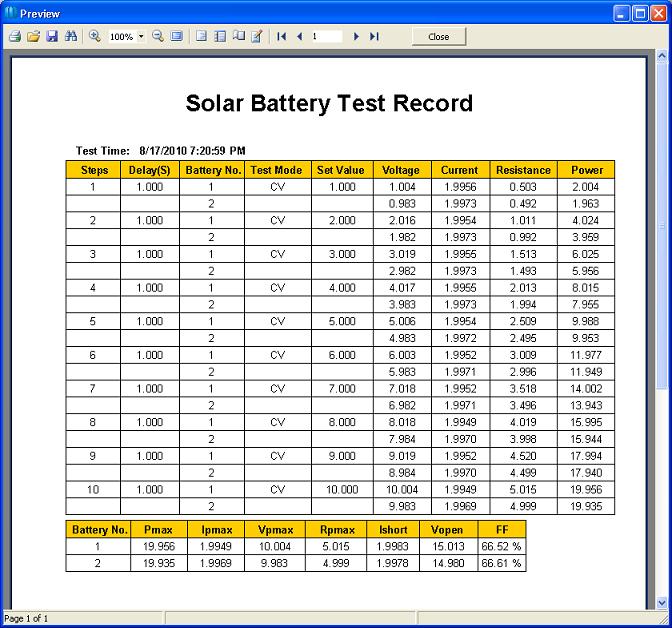The width and height of the screenshot is (672, 628).
Task: Open the 100% zoom dropdown arrow
Action: pyautogui.click(x=141, y=36)
